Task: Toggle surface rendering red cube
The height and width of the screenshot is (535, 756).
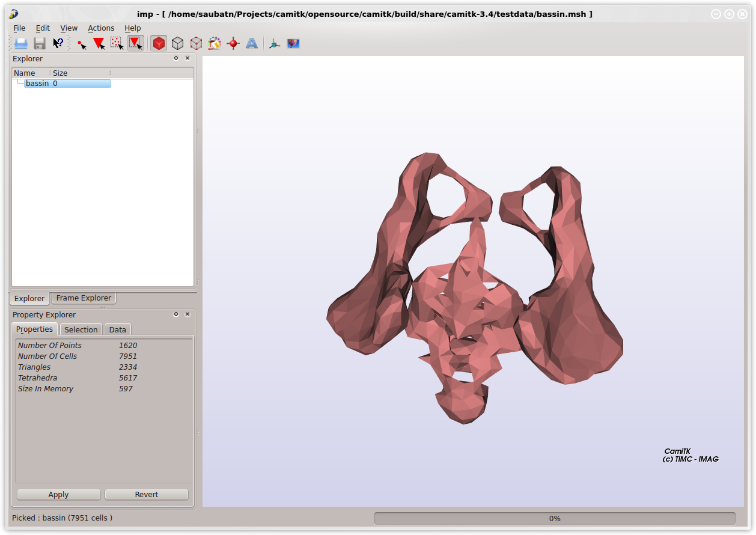Action: click(x=159, y=43)
